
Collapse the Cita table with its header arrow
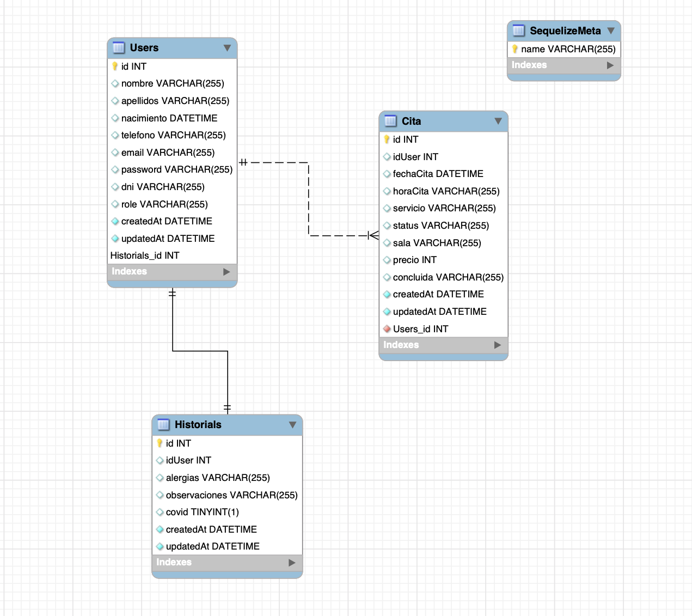498,121
